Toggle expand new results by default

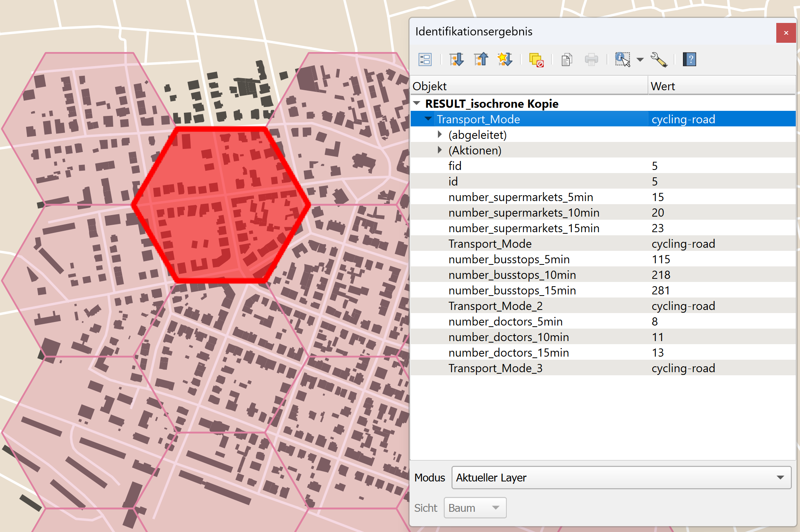[x=505, y=59]
